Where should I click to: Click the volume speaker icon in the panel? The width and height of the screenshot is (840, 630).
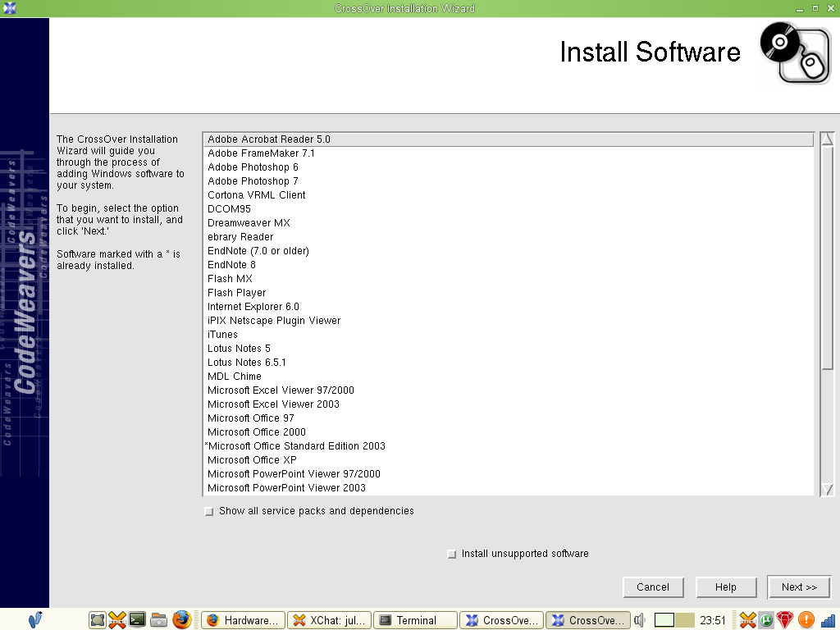click(x=639, y=620)
